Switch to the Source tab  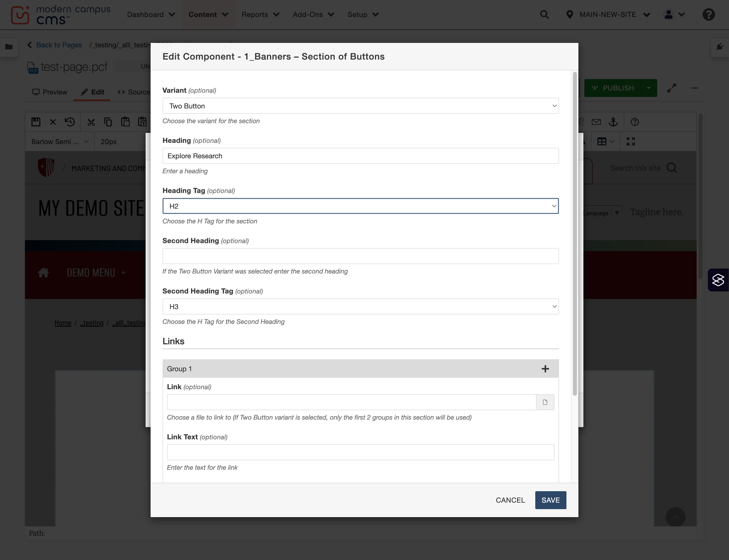(x=134, y=92)
